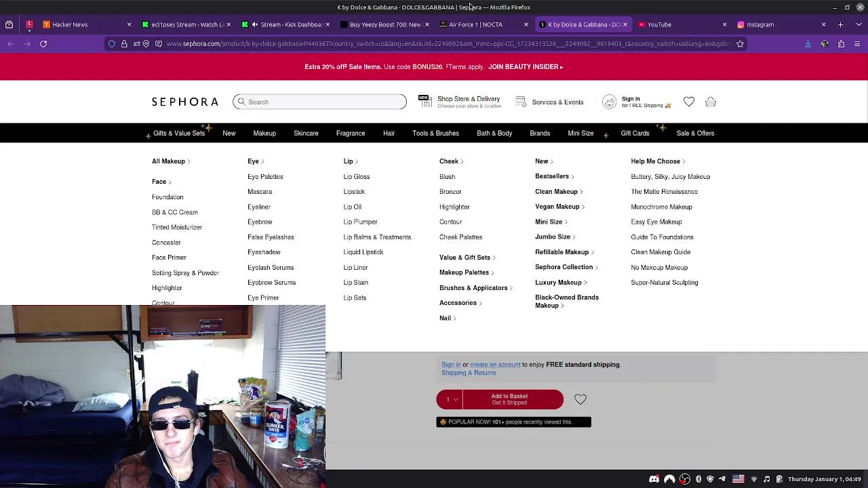Focus the Sephora search field

click(x=319, y=102)
